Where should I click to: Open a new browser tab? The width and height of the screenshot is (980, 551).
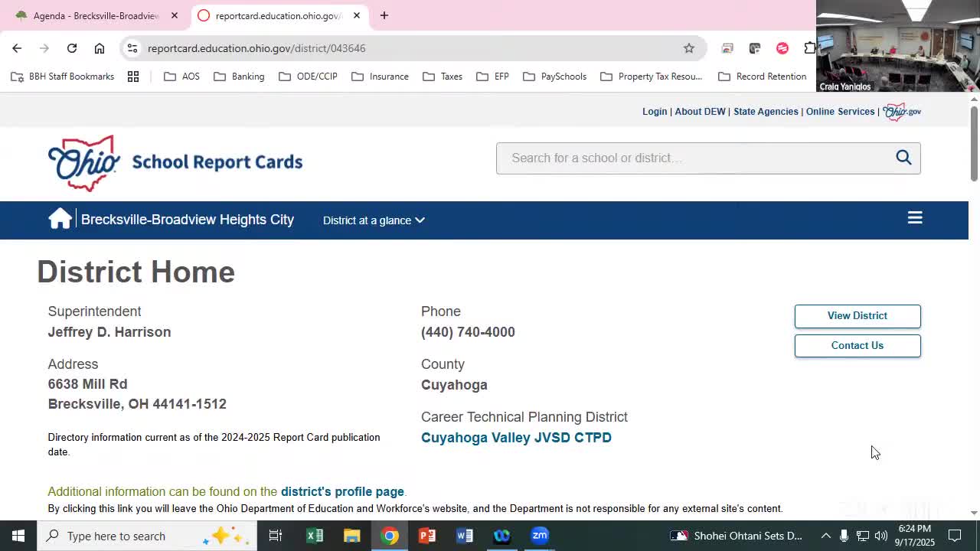tap(384, 15)
